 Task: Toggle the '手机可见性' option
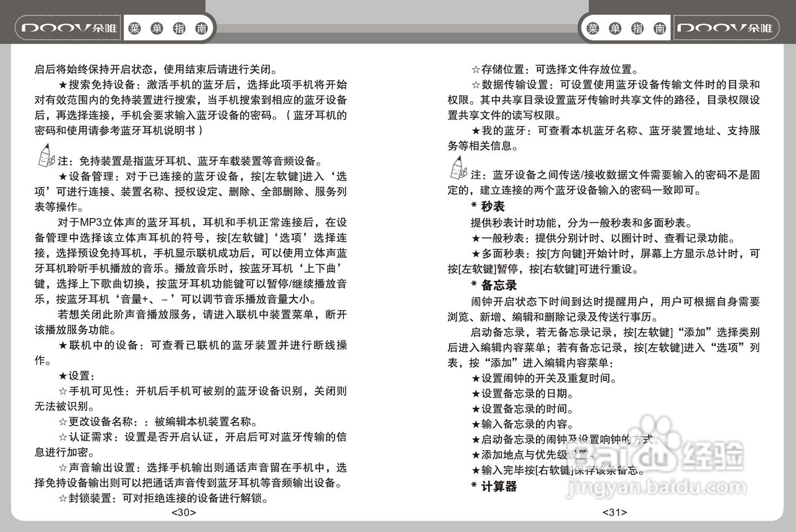pos(95,392)
